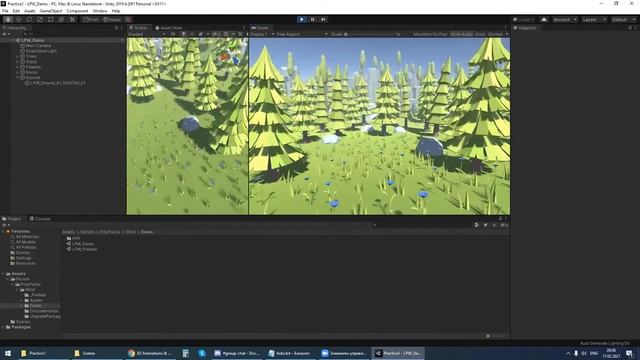Toggle Maximize On Play
This screenshot has width=640, height=360.
(x=430, y=34)
